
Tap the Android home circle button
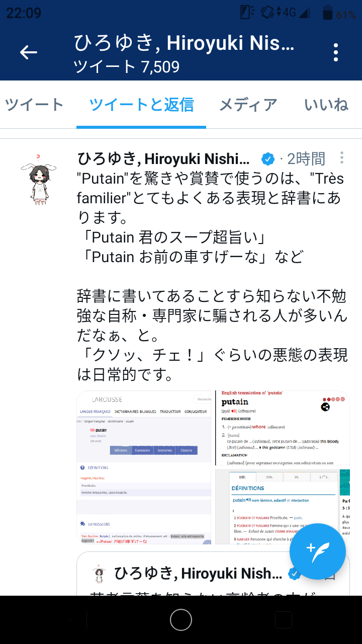[x=181, y=620]
